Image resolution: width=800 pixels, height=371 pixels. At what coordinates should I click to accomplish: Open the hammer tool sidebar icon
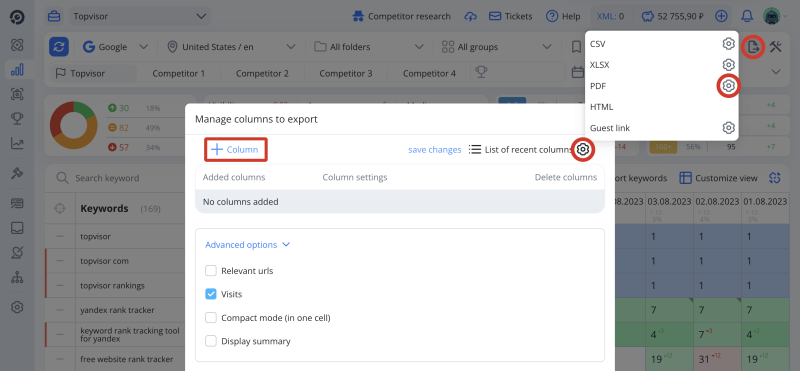point(17,174)
